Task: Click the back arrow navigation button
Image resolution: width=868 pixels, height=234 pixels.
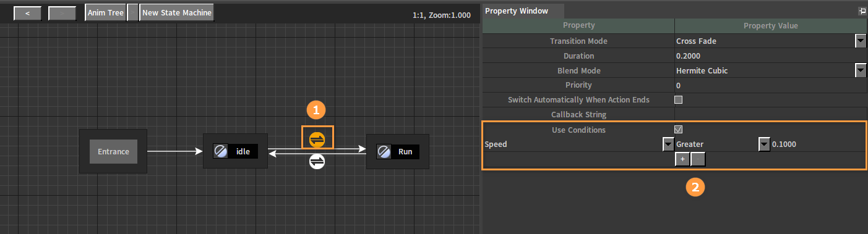Action: click(x=27, y=13)
